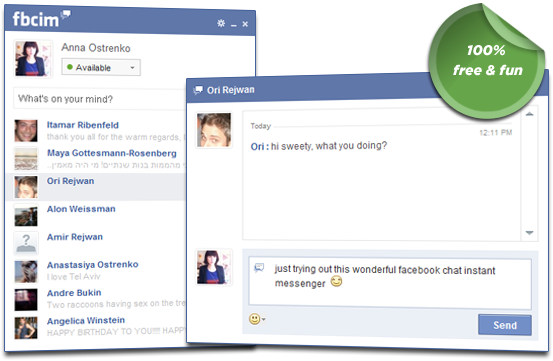
Task: Send the typed message
Action: (x=505, y=325)
